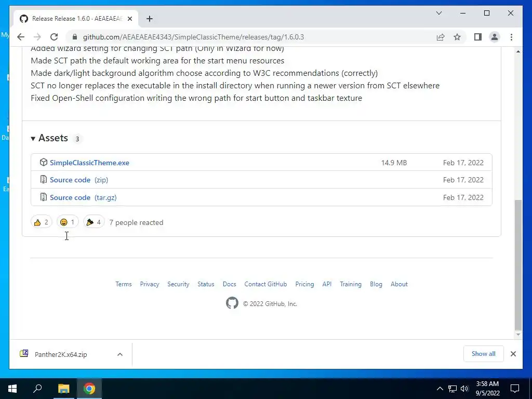Open the volume speaker tray icon
Screen dimensions: 532x399
pos(464,389)
